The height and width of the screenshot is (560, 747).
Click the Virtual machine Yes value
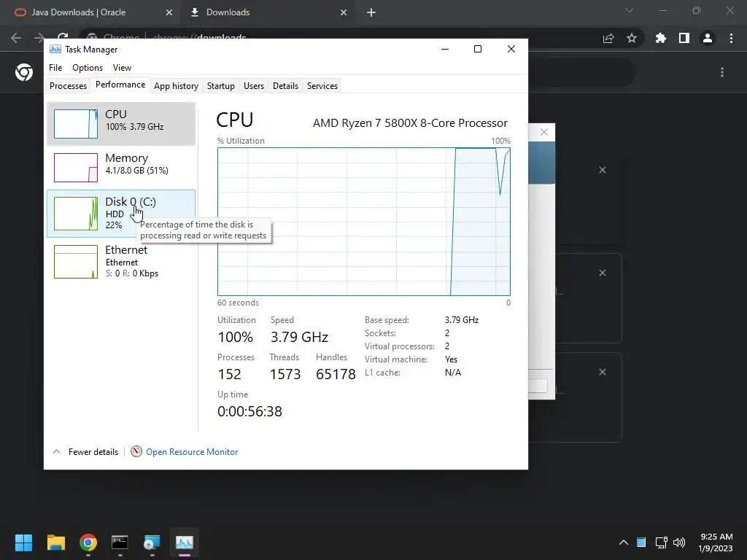click(x=451, y=359)
